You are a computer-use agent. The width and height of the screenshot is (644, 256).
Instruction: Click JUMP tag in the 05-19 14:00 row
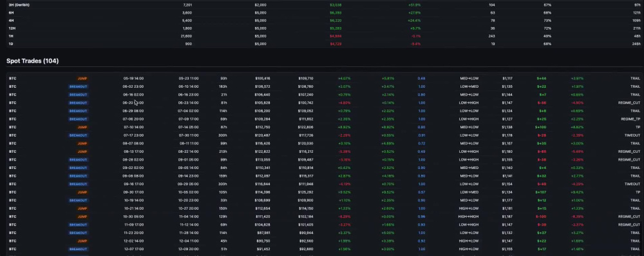click(x=82, y=79)
